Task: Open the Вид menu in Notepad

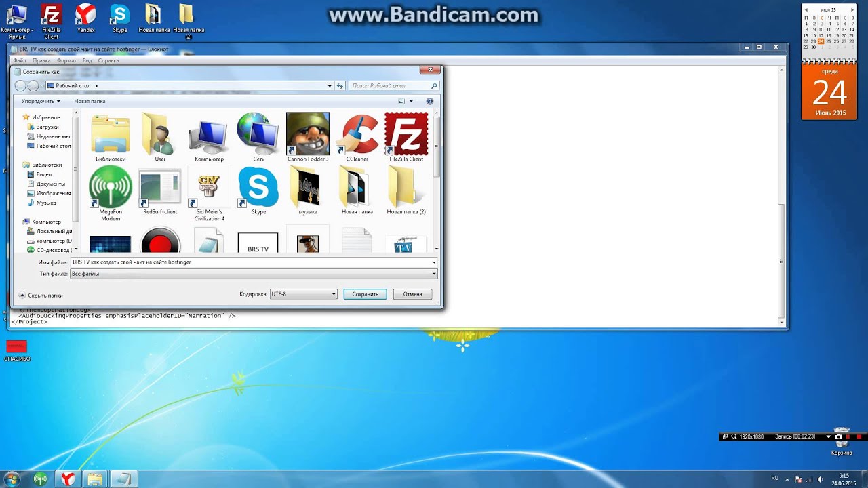Action: click(87, 60)
